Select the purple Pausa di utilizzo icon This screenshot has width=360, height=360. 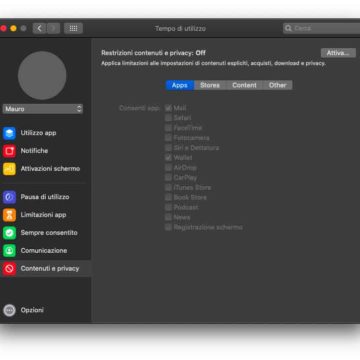[x=9, y=197]
